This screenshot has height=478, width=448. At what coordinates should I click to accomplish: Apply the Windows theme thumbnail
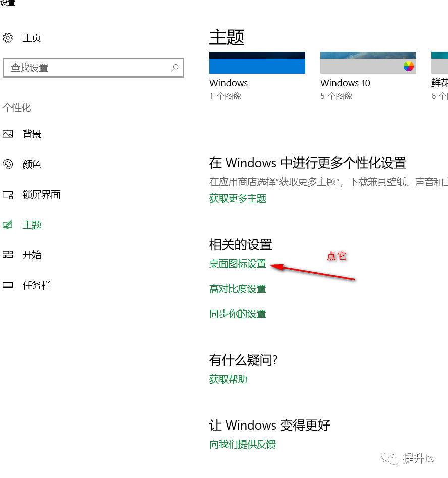[257, 63]
